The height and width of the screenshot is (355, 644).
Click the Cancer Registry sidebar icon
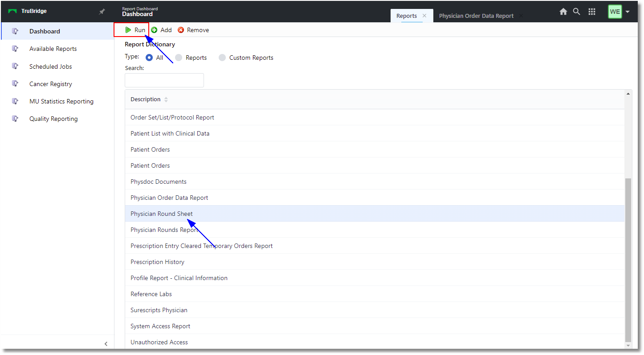coord(15,83)
